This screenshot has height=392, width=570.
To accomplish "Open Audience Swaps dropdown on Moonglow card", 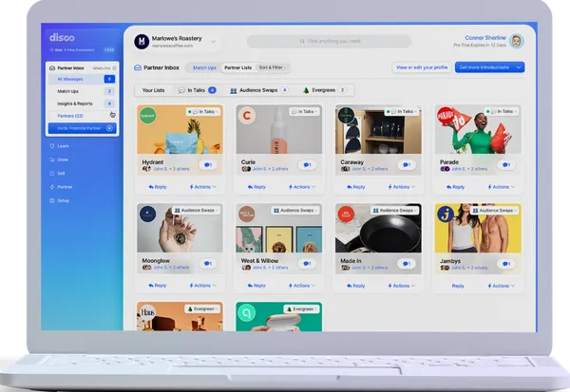I will point(196,211).
